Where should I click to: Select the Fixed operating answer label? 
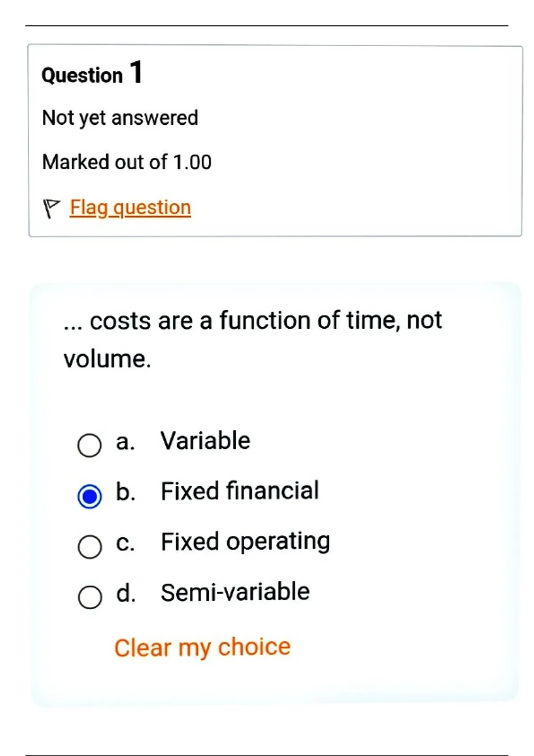(245, 542)
